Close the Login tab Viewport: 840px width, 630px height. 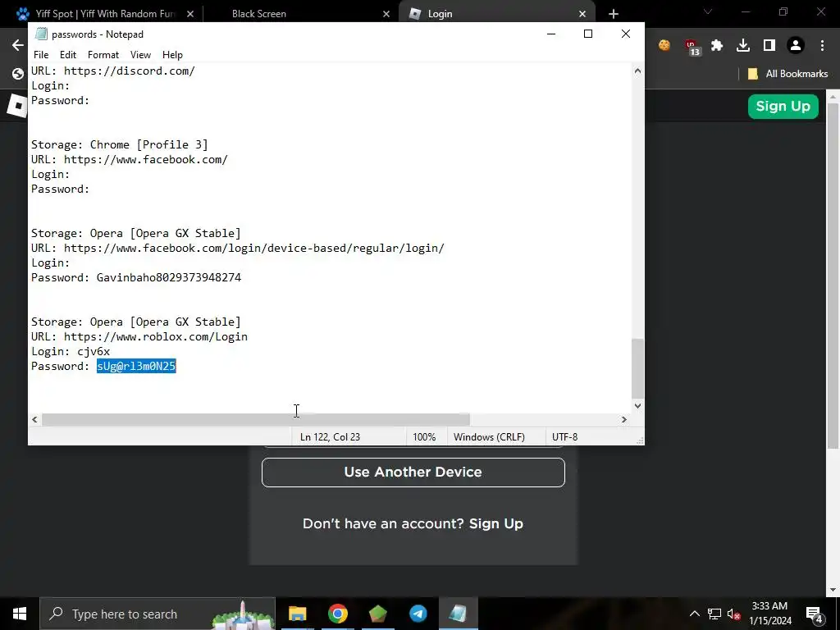click(582, 14)
